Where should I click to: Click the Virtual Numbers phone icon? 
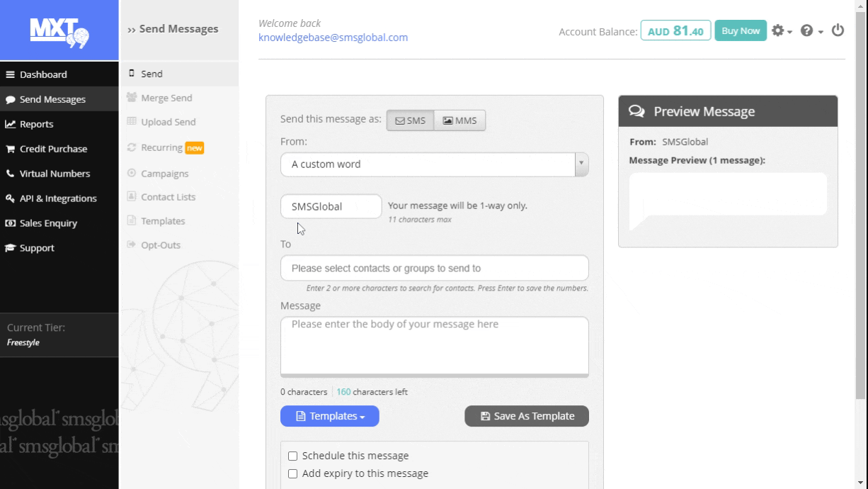pyautogui.click(x=11, y=174)
